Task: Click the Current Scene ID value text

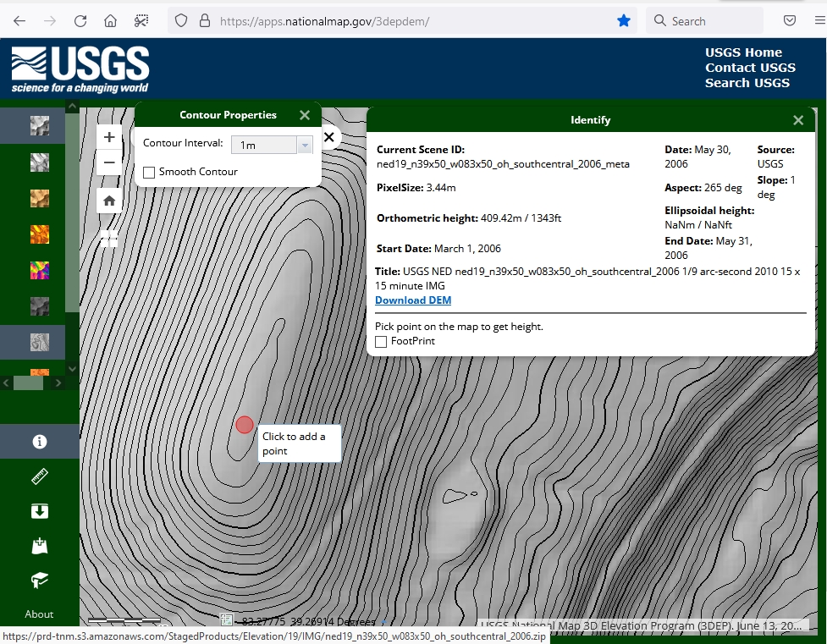Action: [x=503, y=164]
